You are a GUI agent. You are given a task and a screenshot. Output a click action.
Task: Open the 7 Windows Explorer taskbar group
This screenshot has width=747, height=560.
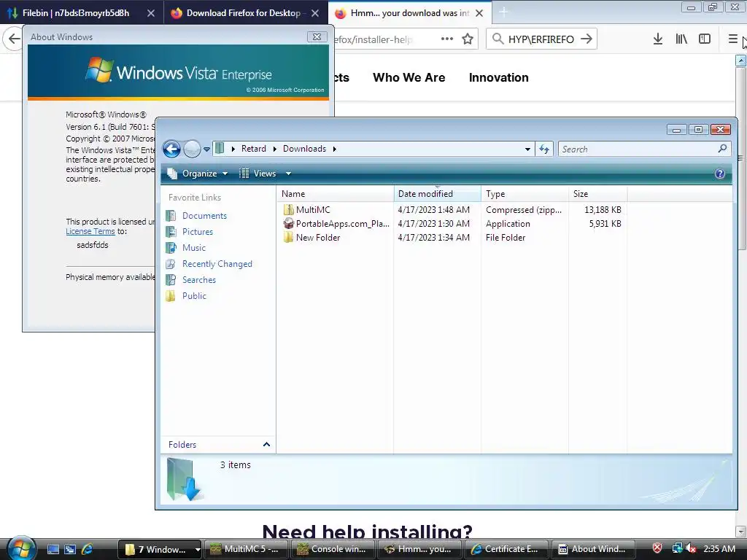[160, 549]
